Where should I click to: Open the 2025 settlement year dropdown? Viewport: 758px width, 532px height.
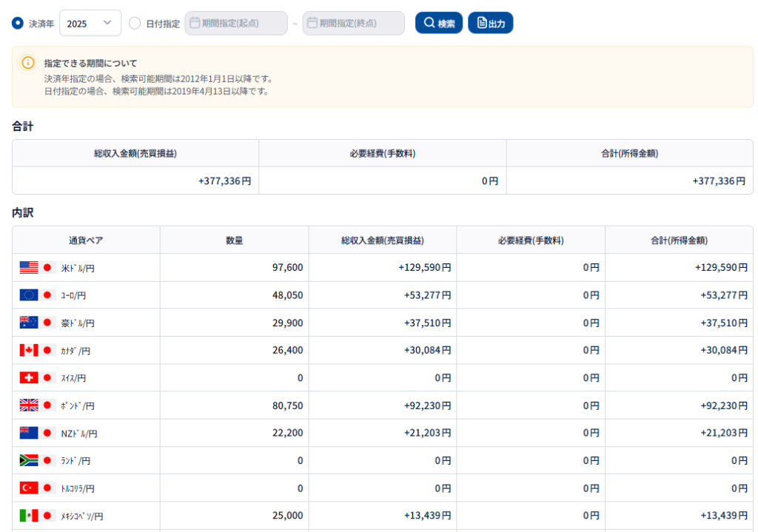[90, 23]
